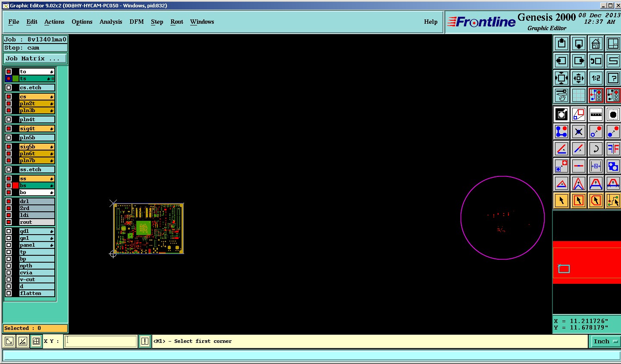
Task: Click the circular rotate arrow icon
Action: 596,149
